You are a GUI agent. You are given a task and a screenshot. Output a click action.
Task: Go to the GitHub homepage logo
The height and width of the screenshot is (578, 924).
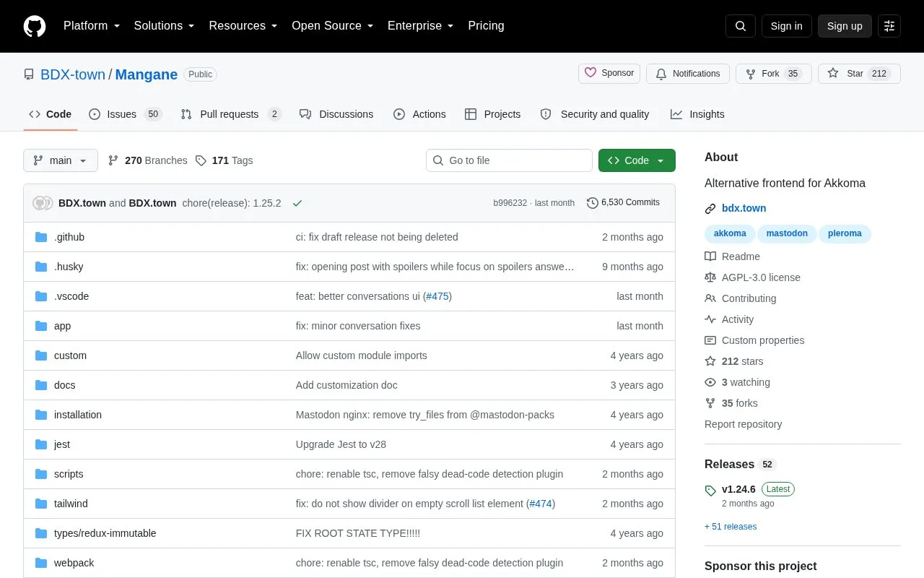(x=35, y=26)
